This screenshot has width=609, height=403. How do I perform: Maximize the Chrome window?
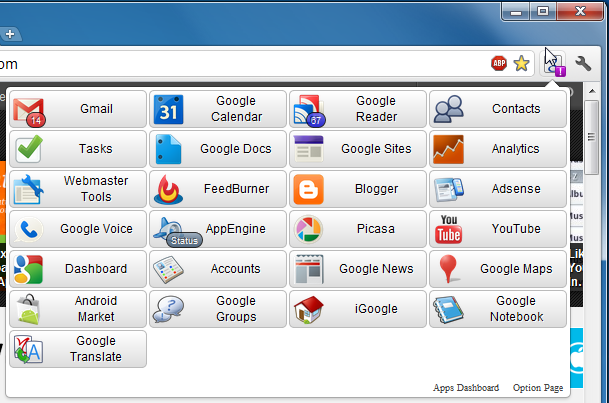point(543,11)
